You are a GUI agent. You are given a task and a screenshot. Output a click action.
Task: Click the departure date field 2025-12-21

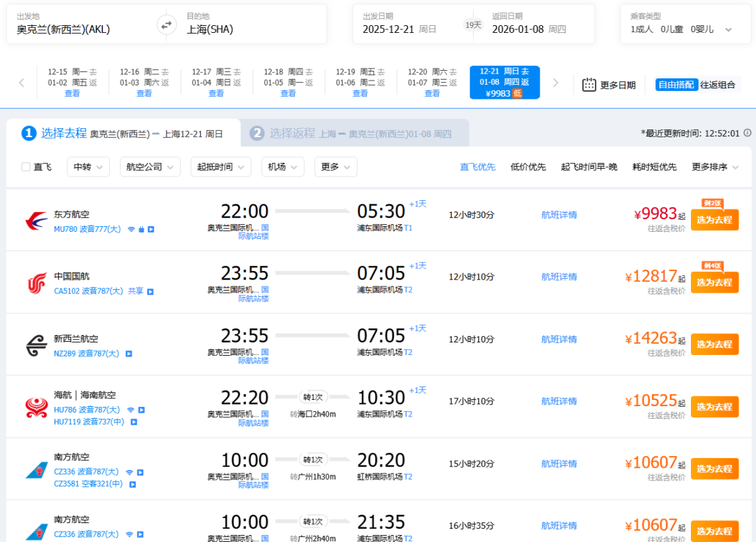click(x=399, y=29)
